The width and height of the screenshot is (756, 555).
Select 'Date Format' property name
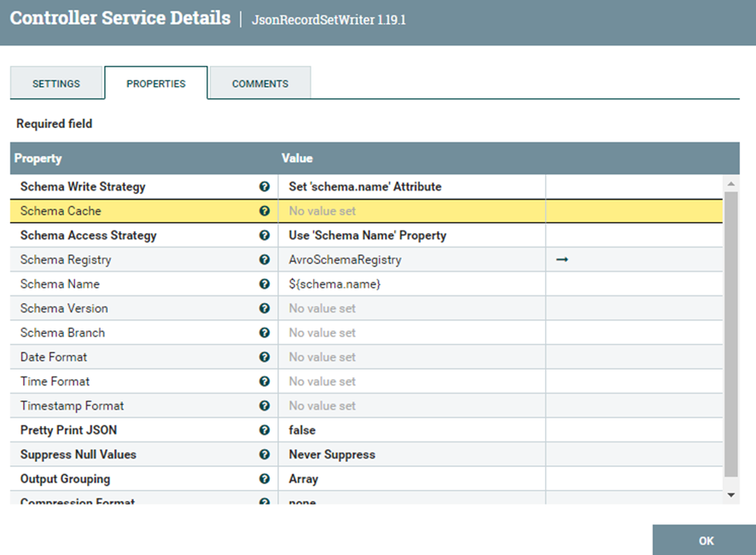click(54, 357)
